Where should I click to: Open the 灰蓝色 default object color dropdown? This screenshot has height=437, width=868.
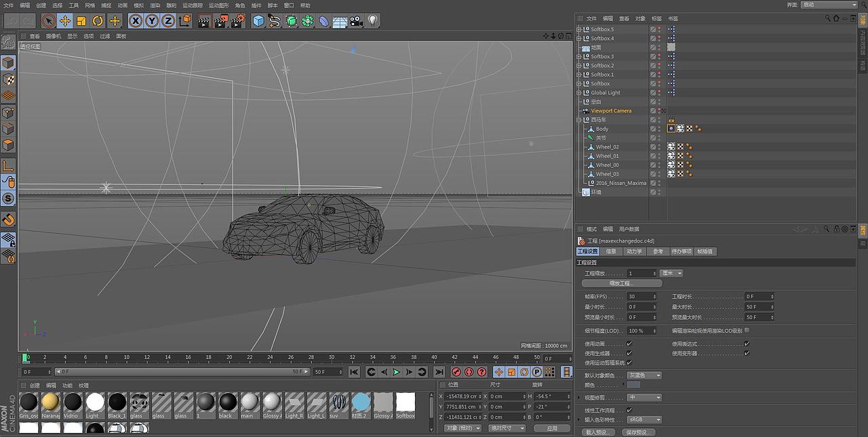click(x=644, y=375)
